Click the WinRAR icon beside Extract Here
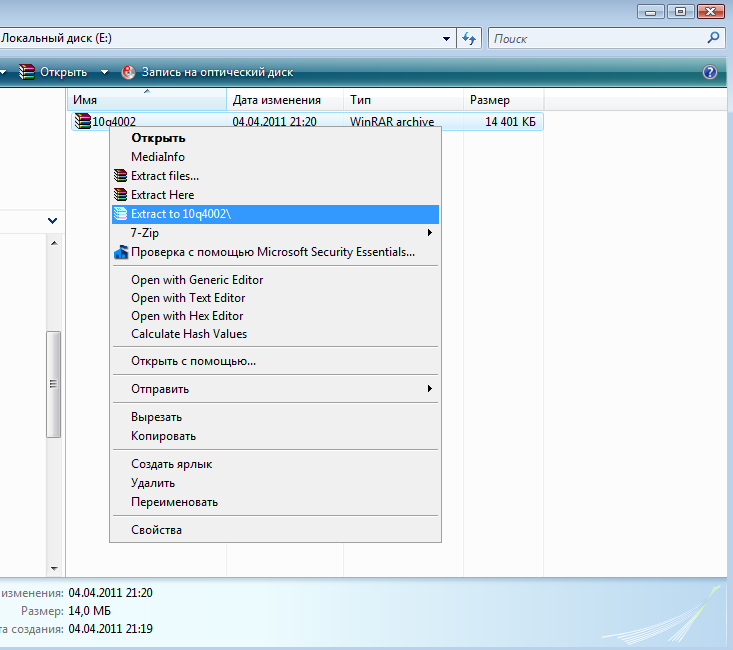Image resolution: width=733 pixels, height=650 pixels. (121, 195)
